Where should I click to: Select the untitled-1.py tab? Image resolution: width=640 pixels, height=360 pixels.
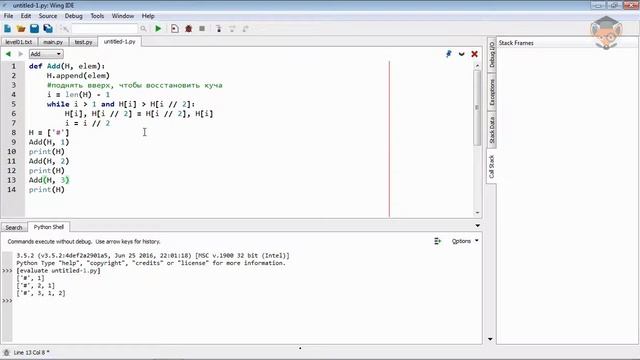pyautogui.click(x=119, y=42)
